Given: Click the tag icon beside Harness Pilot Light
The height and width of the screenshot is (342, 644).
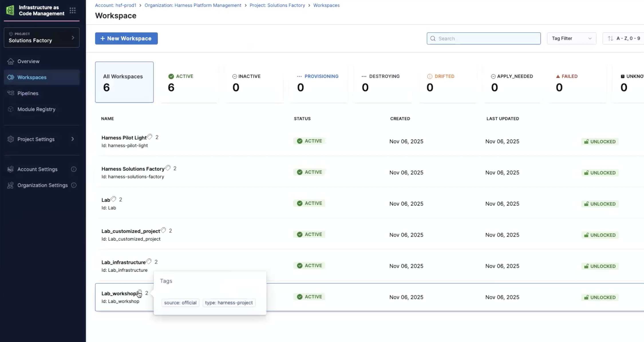Looking at the screenshot, I should (x=150, y=137).
